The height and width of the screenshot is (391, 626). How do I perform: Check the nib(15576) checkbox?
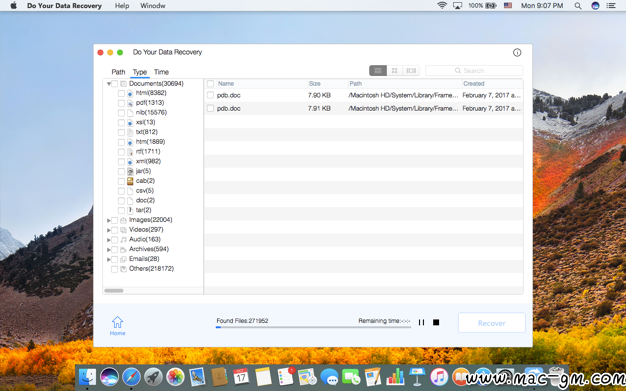point(121,113)
